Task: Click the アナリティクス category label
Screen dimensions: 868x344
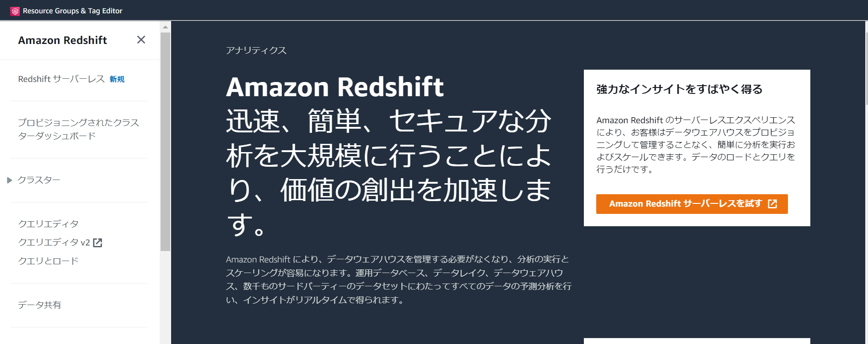Action: click(x=255, y=50)
